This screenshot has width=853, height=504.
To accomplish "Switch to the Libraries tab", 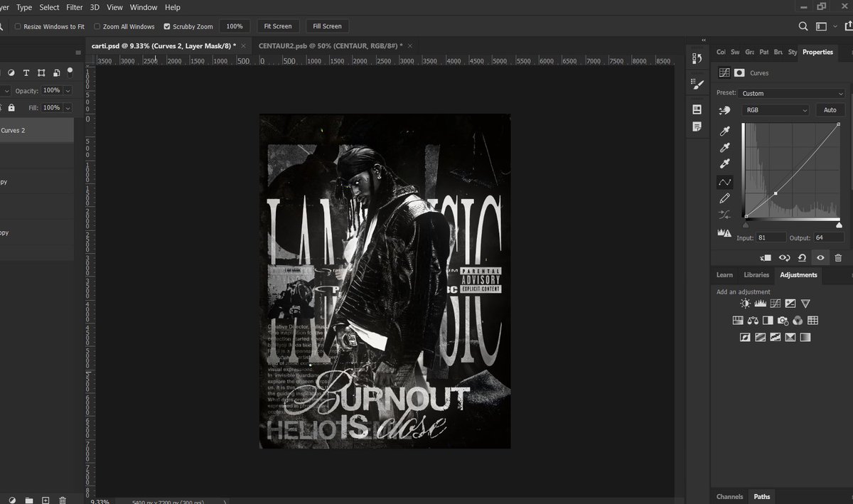I will (x=756, y=275).
